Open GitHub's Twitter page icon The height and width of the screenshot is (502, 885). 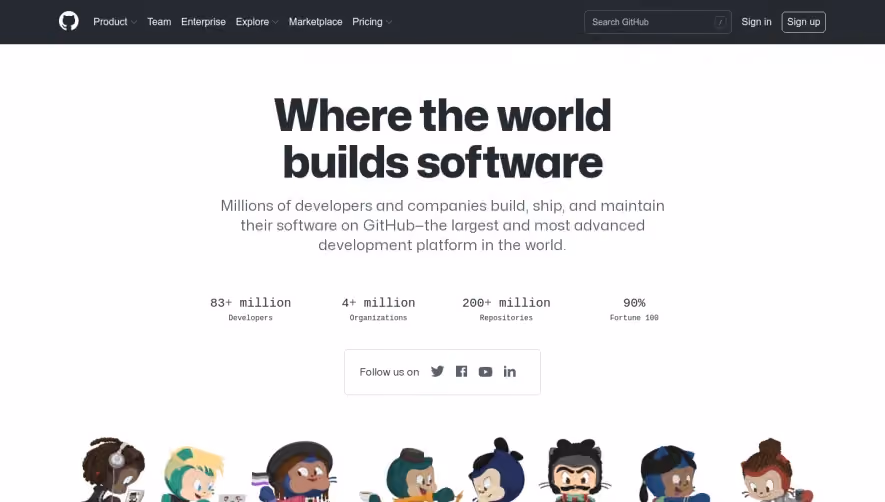click(x=437, y=372)
